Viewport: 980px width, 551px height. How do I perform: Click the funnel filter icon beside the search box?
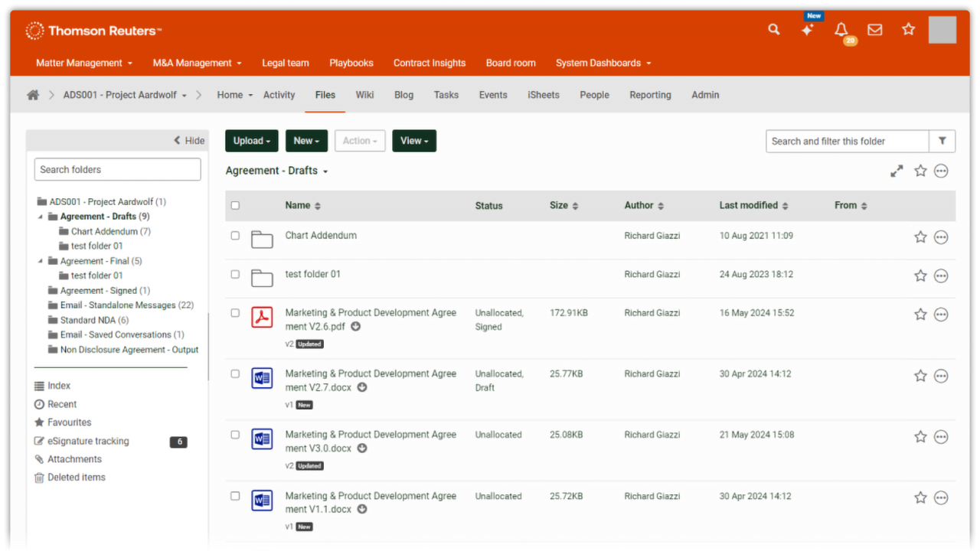[x=942, y=141]
